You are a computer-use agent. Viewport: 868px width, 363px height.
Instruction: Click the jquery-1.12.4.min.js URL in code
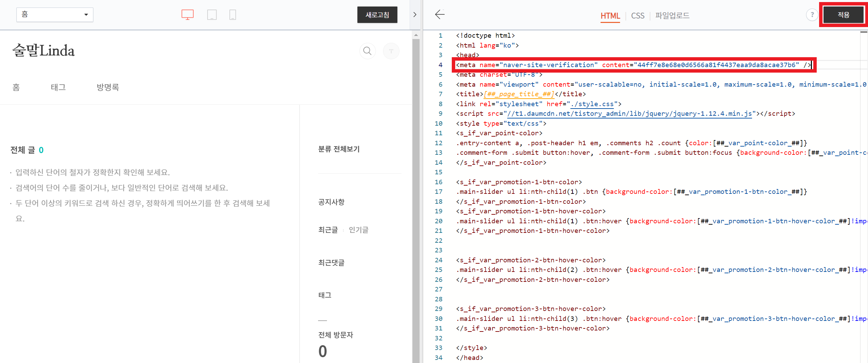coord(629,114)
